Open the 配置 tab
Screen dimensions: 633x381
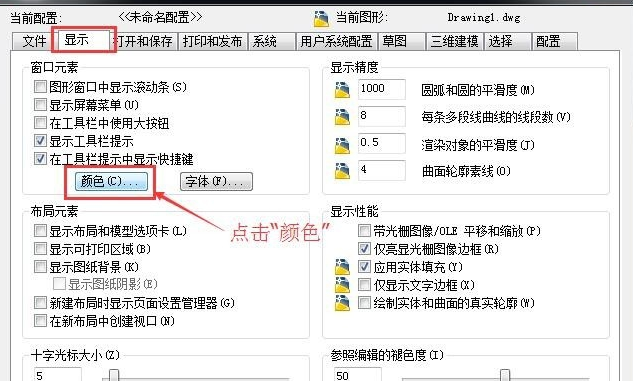[x=554, y=41]
